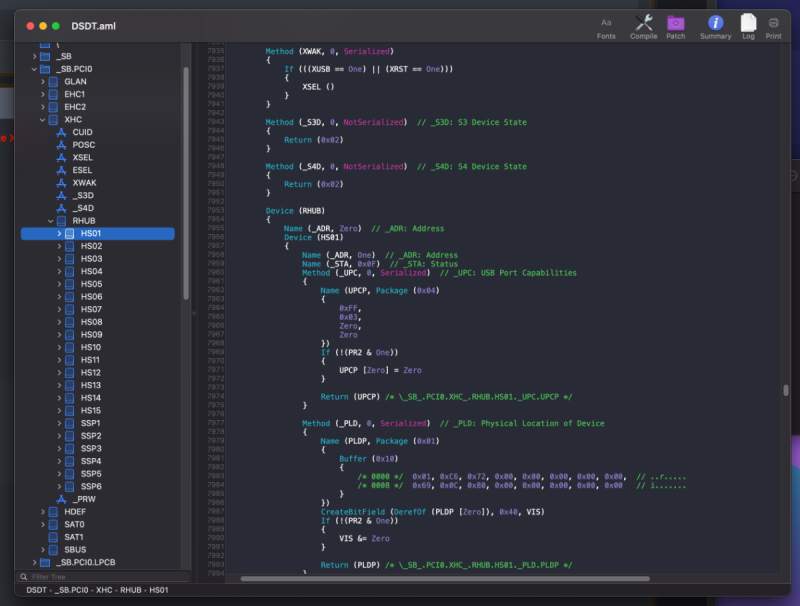This screenshot has height=606, width=800.
Task: Click the vertical code scrollbar thumb
Action: coord(785,390)
